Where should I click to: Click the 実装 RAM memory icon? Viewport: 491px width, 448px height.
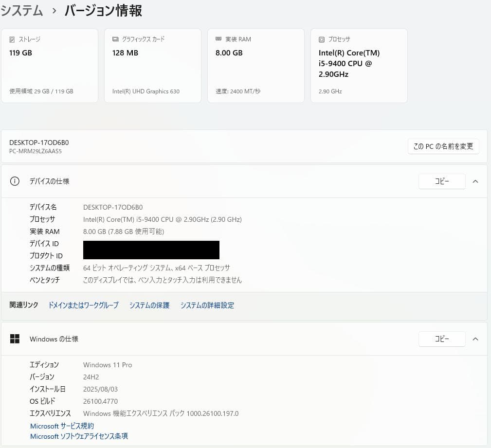coord(218,39)
